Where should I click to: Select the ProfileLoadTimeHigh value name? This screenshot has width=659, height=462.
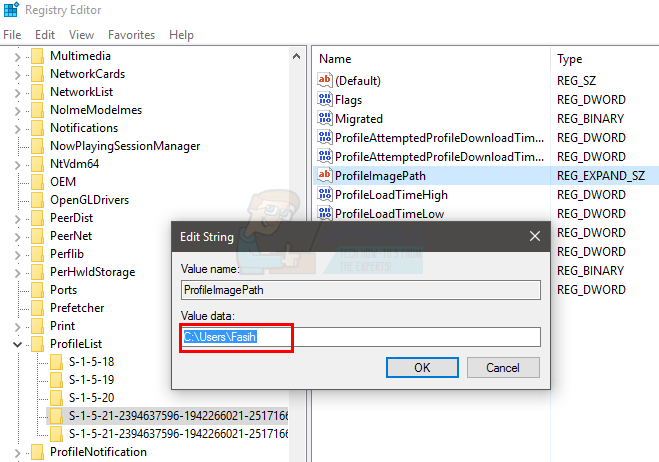click(391, 195)
